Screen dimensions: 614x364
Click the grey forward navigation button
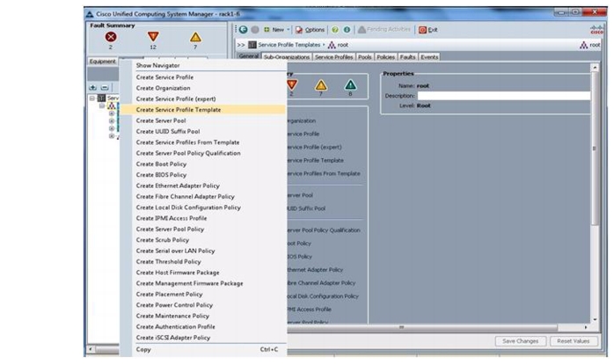click(x=255, y=29)
